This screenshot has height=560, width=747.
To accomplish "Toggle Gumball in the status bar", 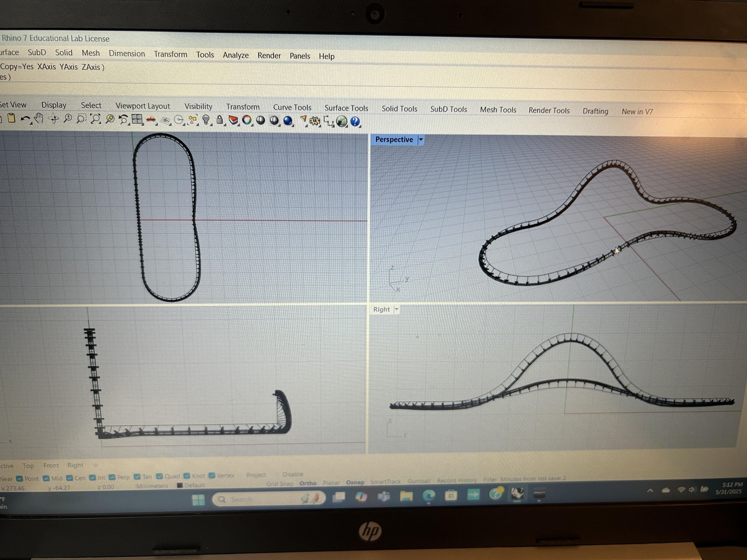I will [418, 481].
